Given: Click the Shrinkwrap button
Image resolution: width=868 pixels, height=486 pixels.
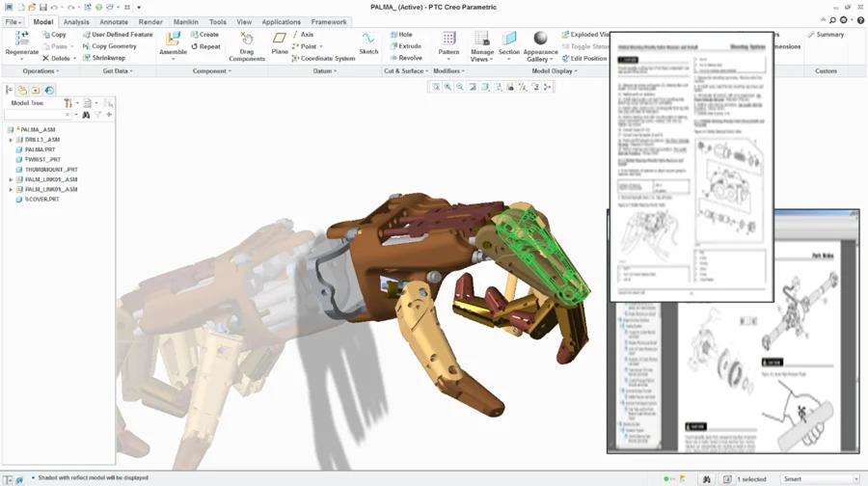Looking at the screenshot, I should (x=104, y=58).
